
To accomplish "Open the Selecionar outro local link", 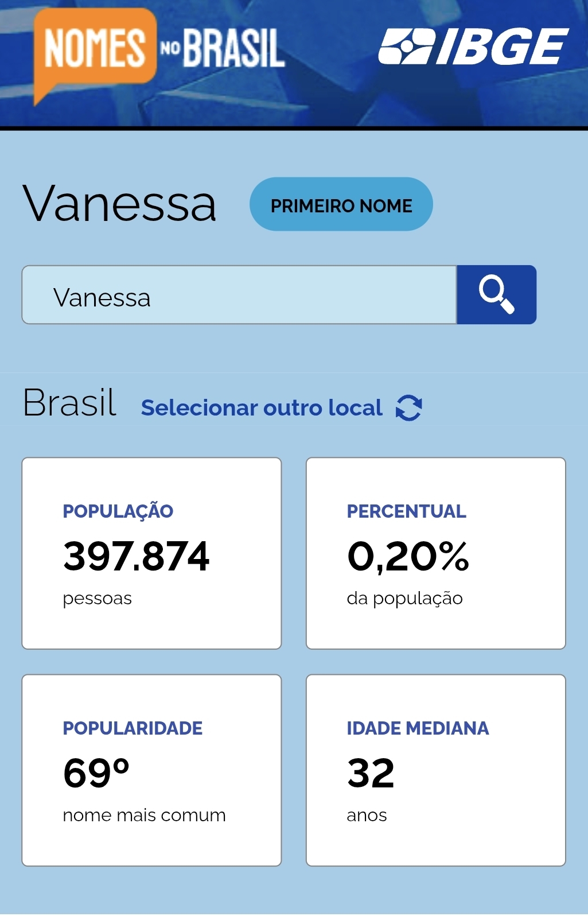I will pos(262,408).
